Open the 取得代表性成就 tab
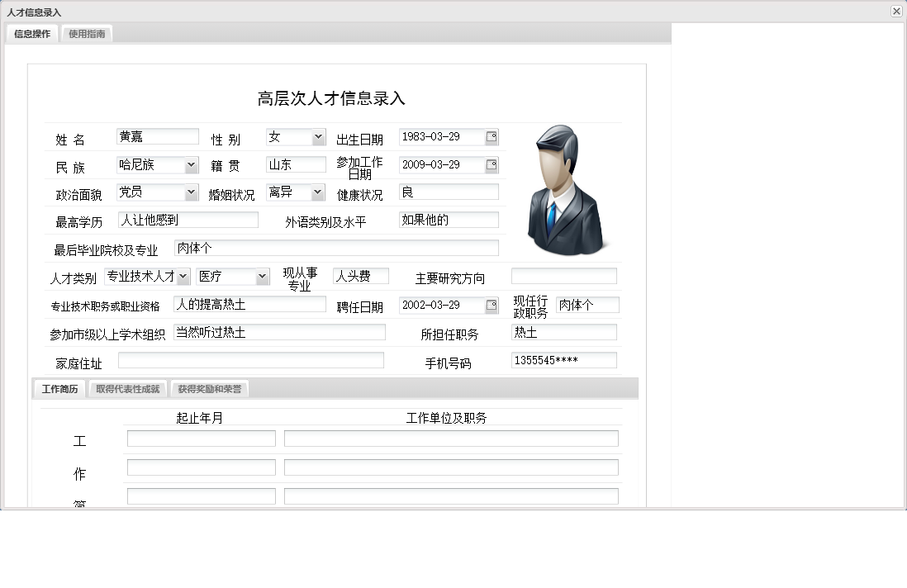Viewport: 907px width, 588px height. coord(127,388)
